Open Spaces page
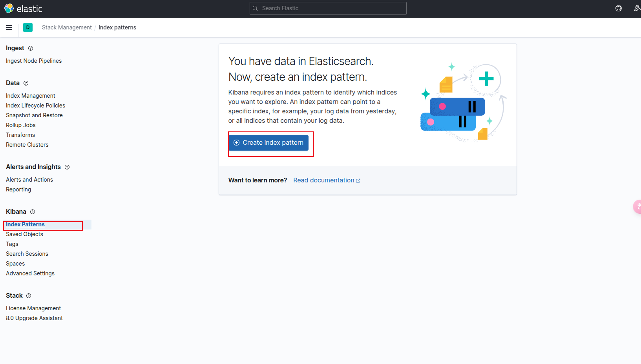The width and height of the screenshot is (641, 364). 15,264
